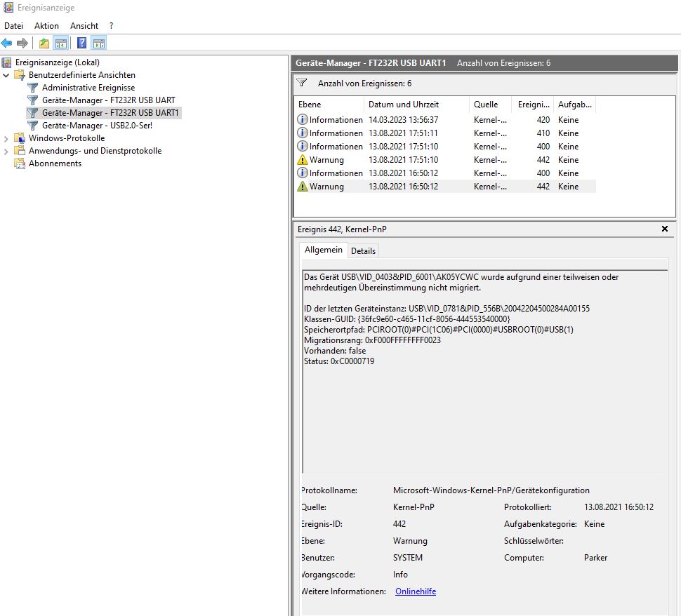Screen dimensions: 681x616
Task: Sort by the Aufgab... column header
Action: (574, 104)
